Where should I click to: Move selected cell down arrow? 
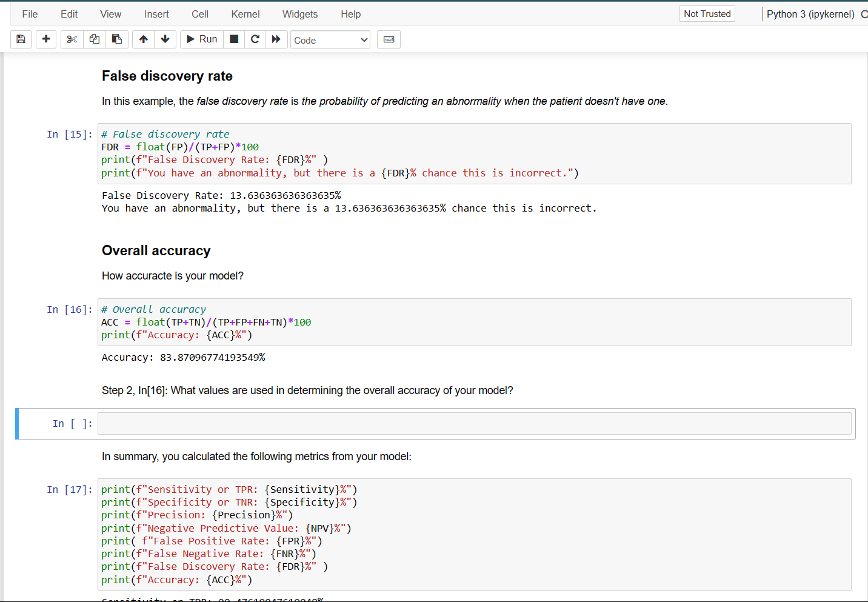coord(165,39)
